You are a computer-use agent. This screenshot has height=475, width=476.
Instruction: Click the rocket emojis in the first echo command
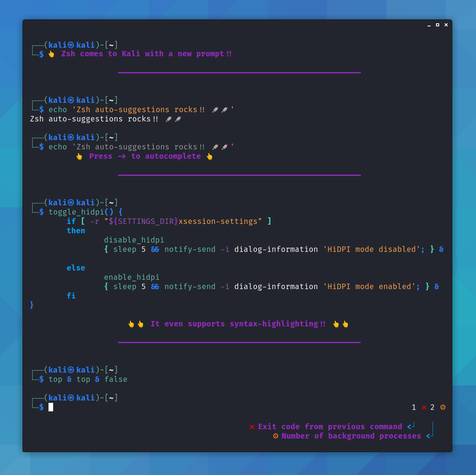point(220,110)
